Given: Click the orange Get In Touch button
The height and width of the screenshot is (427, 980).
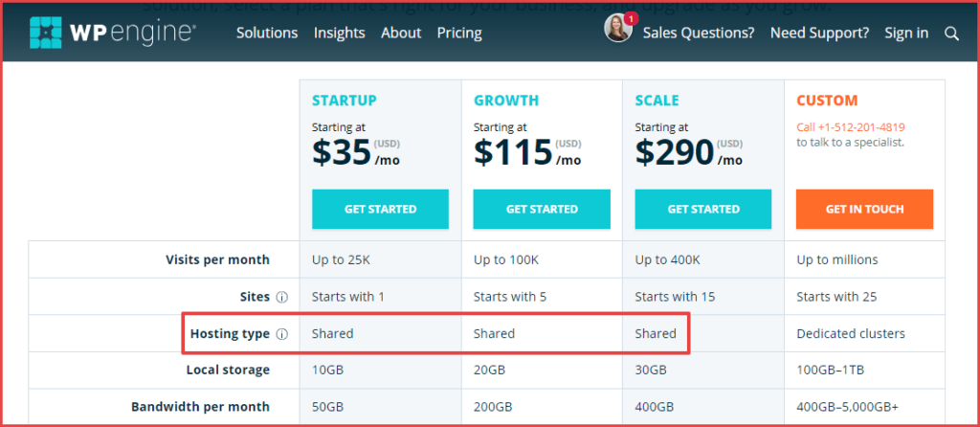Looking at the screenshot, I should pos(864,209).
